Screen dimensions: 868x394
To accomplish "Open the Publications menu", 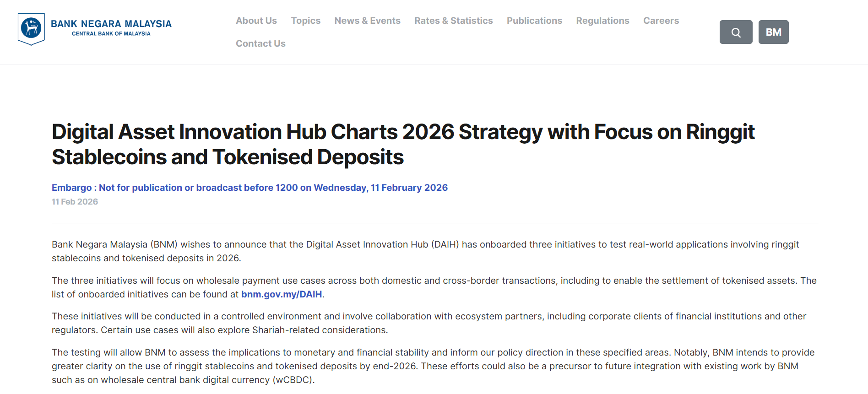I will (534, 21).
